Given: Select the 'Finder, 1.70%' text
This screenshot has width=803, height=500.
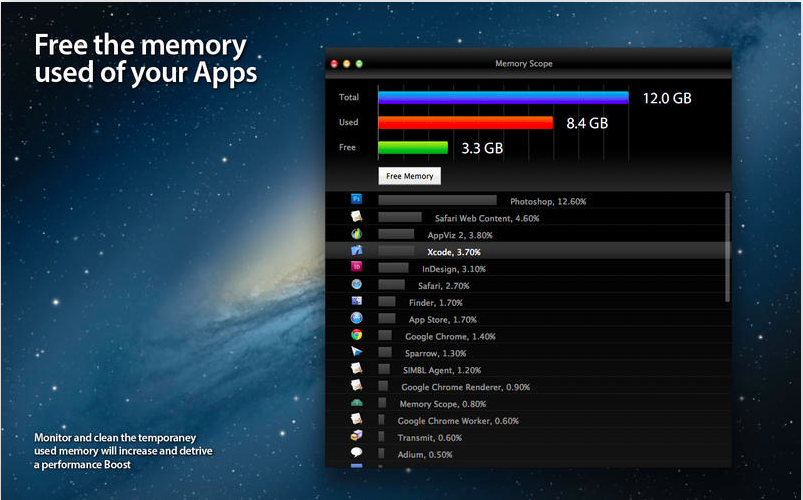Looking at the screenshot, I should tap(436, 303).
